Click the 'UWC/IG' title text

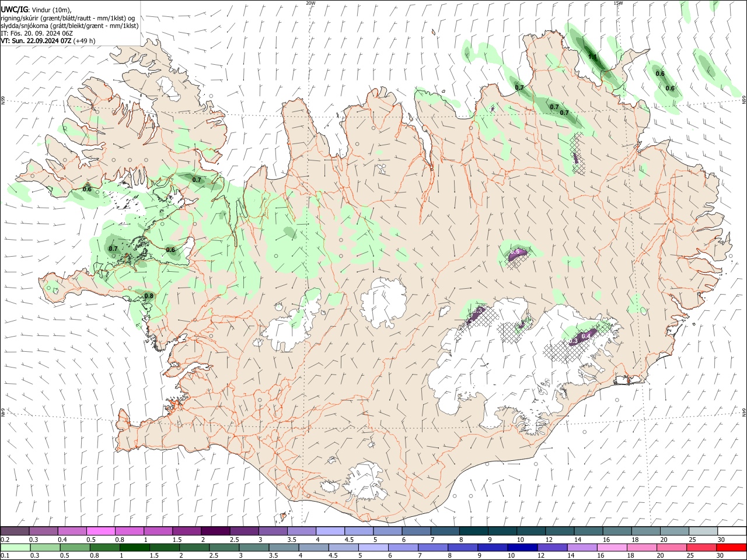tap(14, 9)
